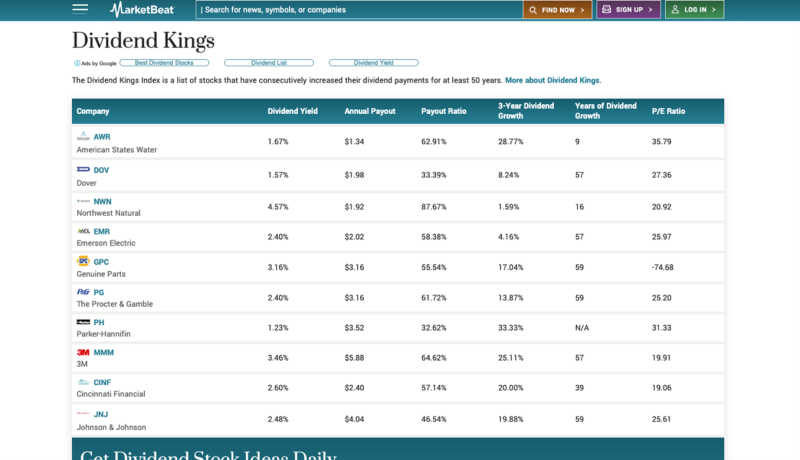The width and height of the screenshot is (800, 460).
Task: Sort by Dividend Yield column header
Action: pos(292,111)
